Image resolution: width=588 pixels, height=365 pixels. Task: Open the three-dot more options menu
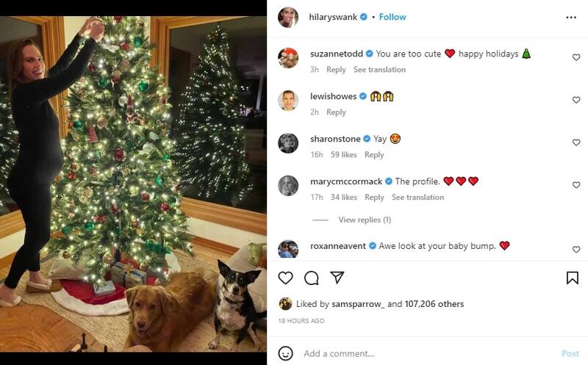[x=571, y=17]
